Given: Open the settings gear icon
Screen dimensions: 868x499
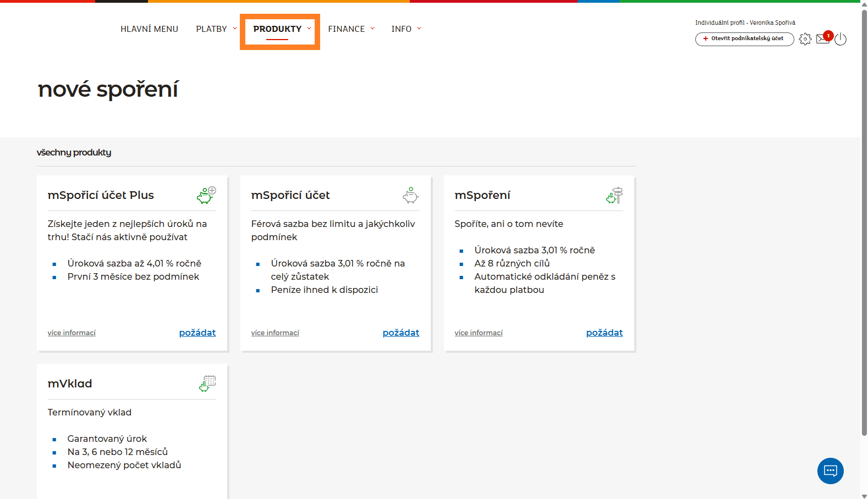Looking at the screenshot, I should 805,39.
